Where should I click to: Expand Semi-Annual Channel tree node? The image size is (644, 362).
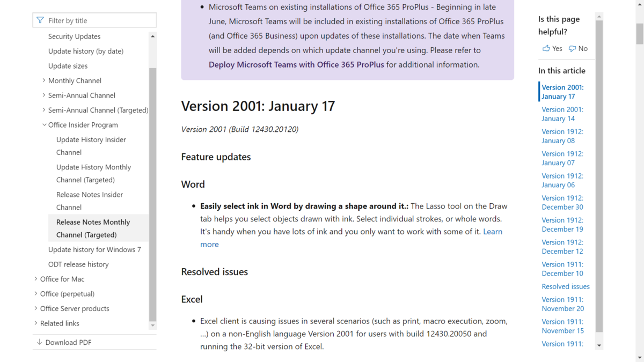click(43, 95)
